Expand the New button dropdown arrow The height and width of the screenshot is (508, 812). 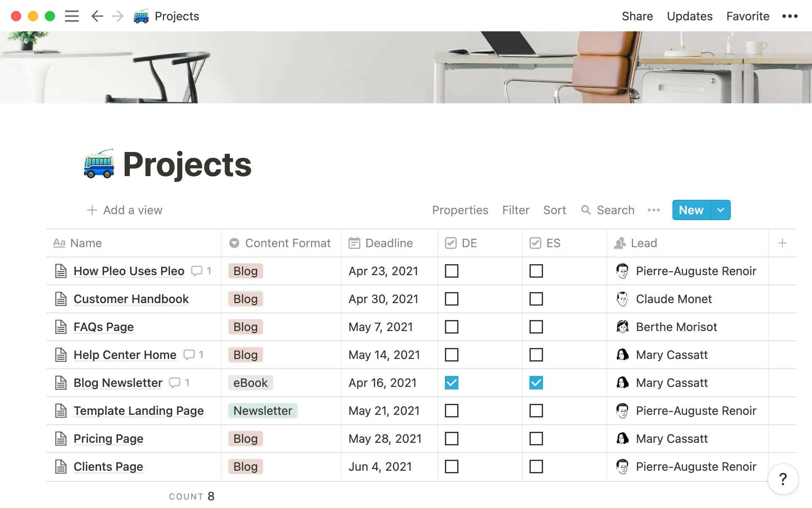pos(721,210)
